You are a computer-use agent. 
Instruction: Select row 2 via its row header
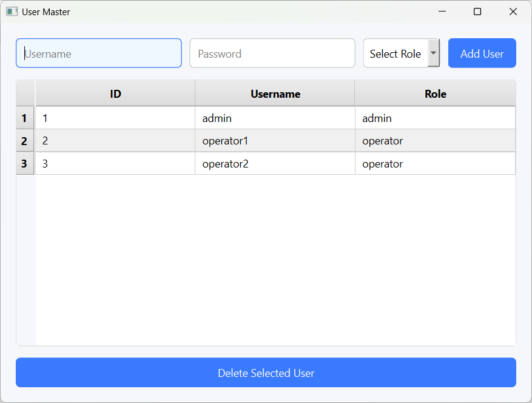click(x=25, y=141)
